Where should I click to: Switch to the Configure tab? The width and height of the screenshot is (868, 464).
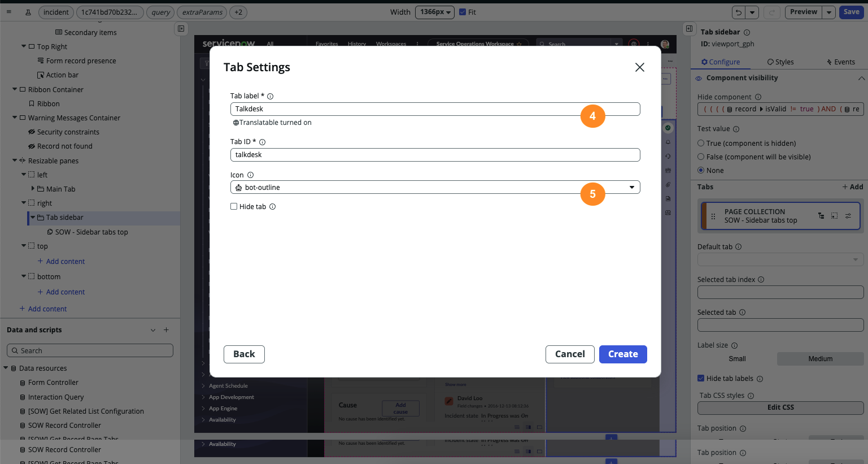[x=721, y=62]
